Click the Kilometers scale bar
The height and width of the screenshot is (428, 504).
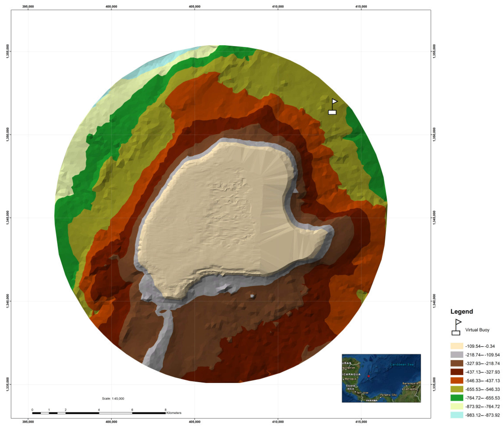99,413
